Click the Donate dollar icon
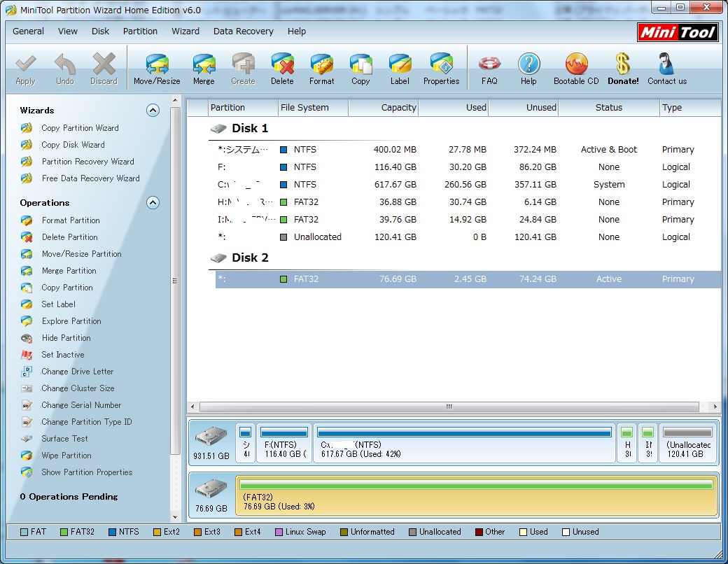This screenshot has height=564, width=728. 623,70
